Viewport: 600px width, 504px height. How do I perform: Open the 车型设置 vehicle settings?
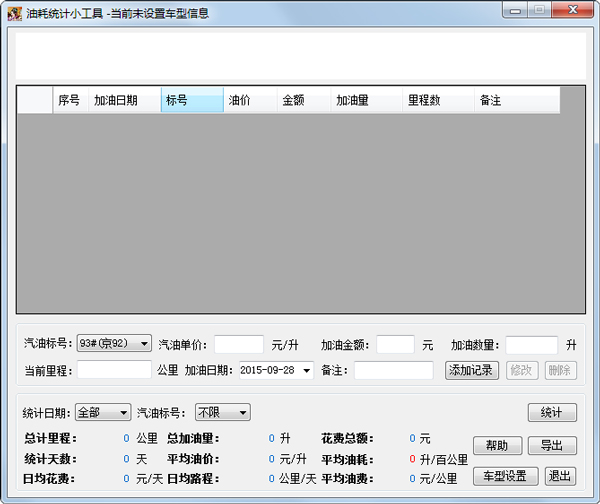[505, 476]
